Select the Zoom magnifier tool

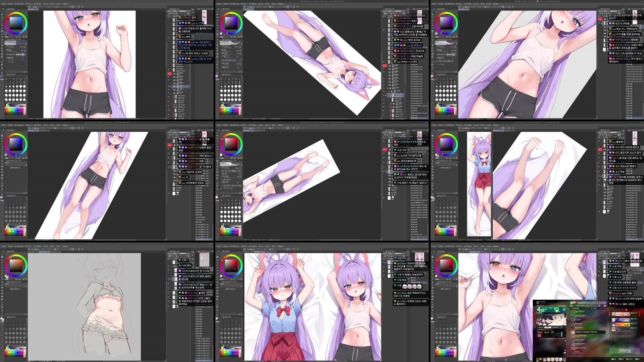2,11
